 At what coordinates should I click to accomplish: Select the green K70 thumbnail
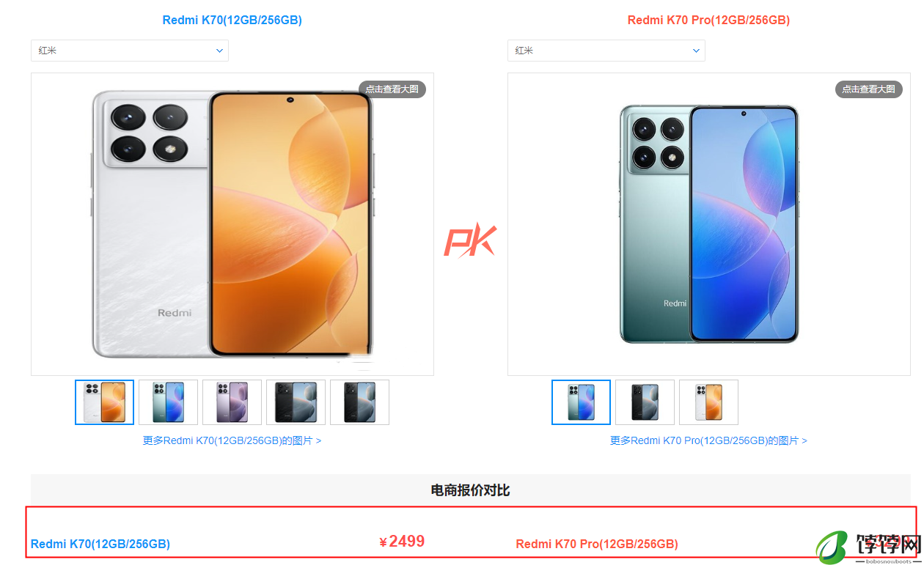[x=168, y=402]
